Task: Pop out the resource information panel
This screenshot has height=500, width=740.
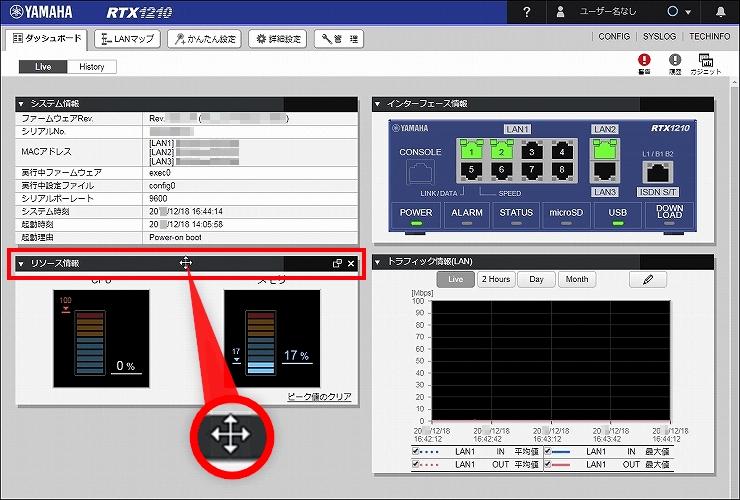Action: (x=337, y=263)
